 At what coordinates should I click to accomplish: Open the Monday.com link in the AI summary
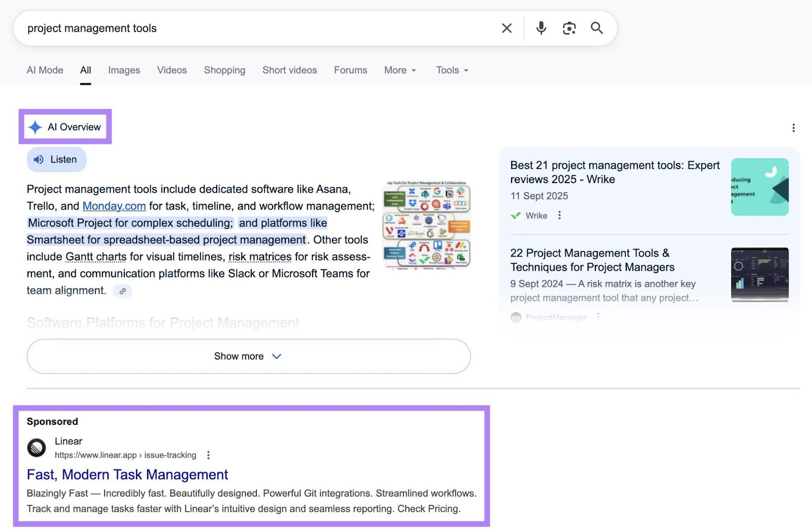113,206
